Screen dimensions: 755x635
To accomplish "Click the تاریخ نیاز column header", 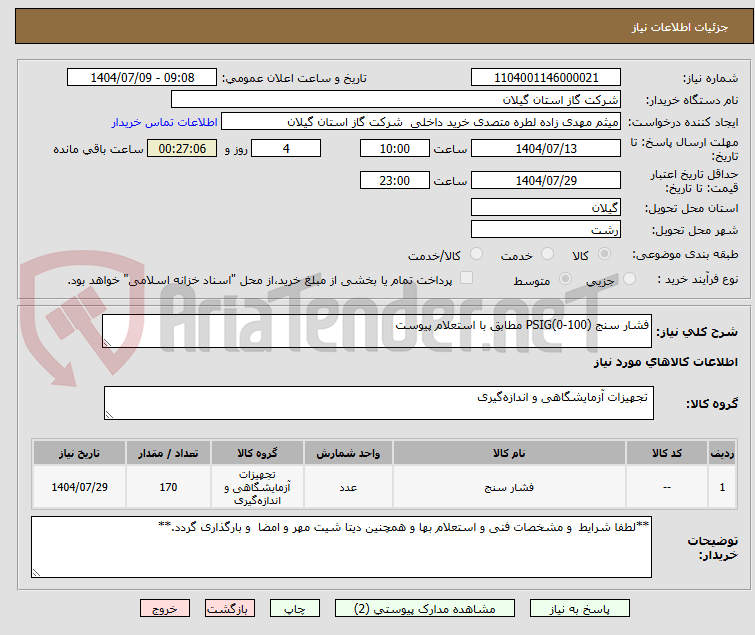I will pos(79,453).
